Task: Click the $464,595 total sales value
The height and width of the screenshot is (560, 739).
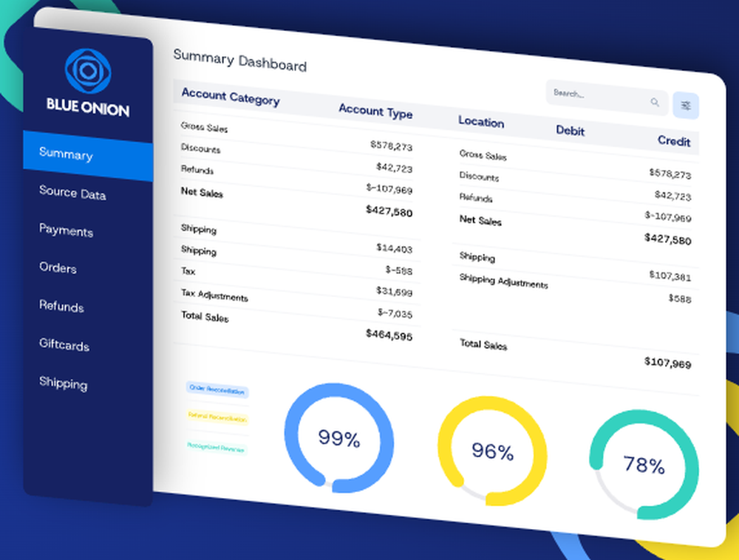Action: pyautogui.click(x=389, y=335)
